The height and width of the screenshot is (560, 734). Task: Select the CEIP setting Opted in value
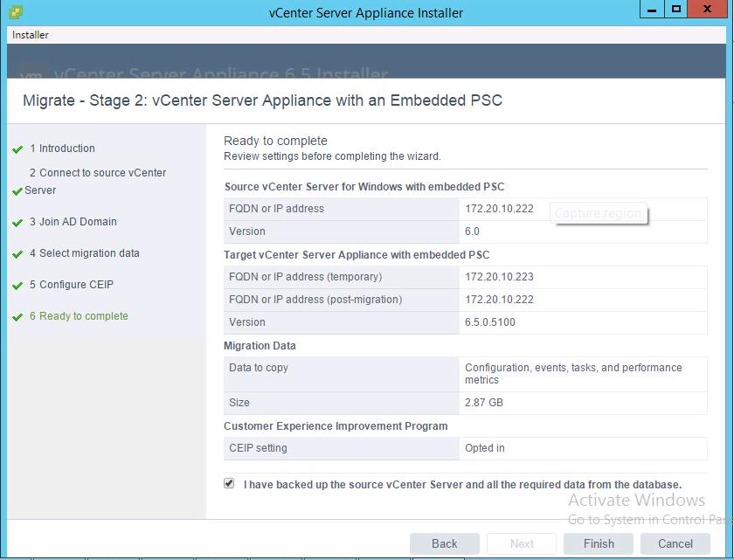pyautogui.click(x=484, y=448)
